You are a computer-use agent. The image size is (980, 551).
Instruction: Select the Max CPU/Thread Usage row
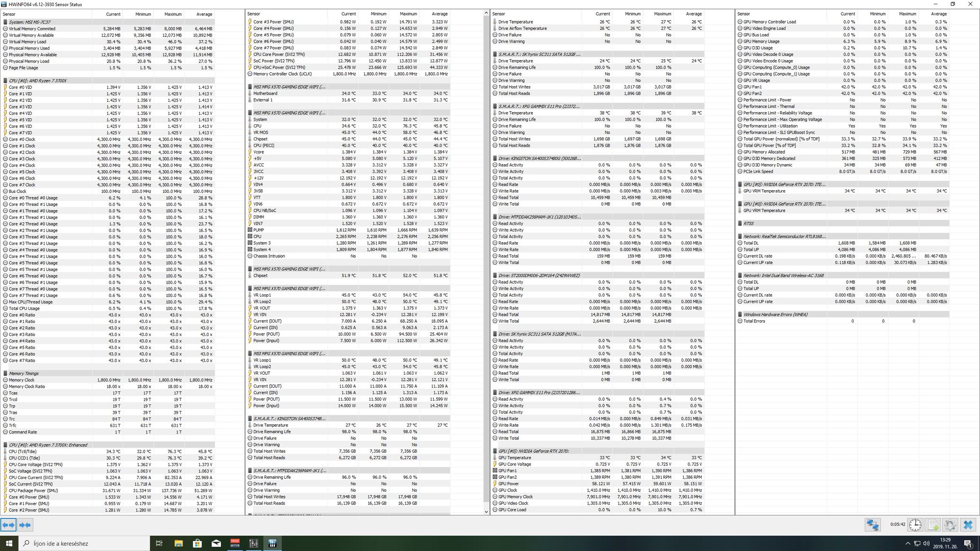[x=108, y=302]
